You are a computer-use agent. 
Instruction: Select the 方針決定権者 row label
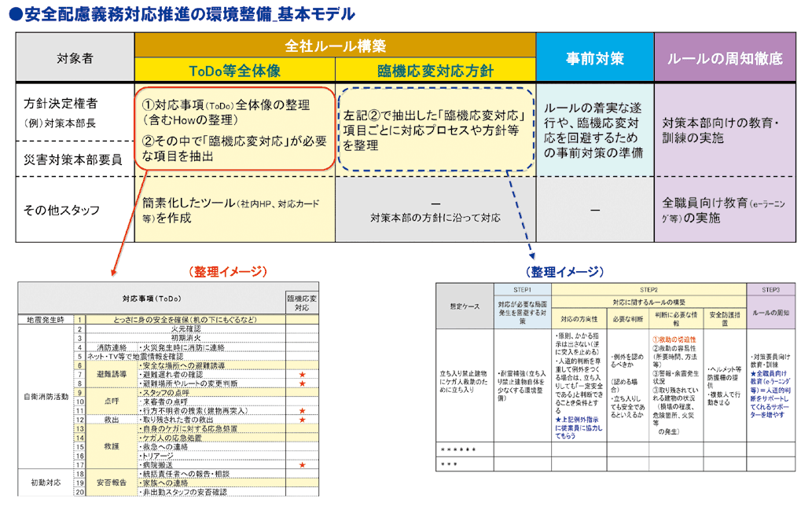[x=61, y=104]
